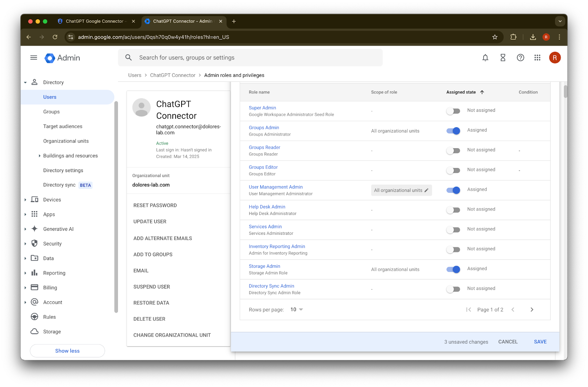Select Users in the sidebar
588x387 pixels.
click(68, 97)
